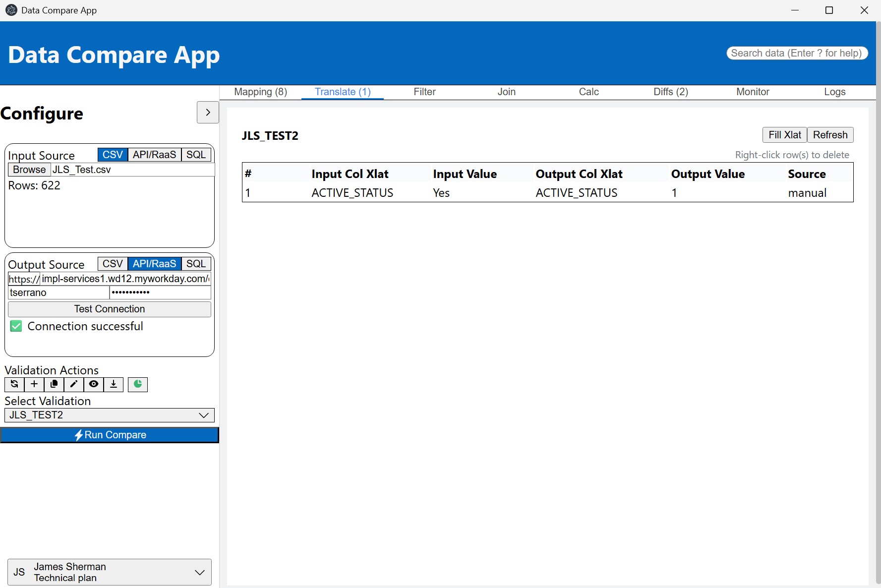This screenshot has height=588, width=881.
Task: Click the Search data input field
Action: 797,53
